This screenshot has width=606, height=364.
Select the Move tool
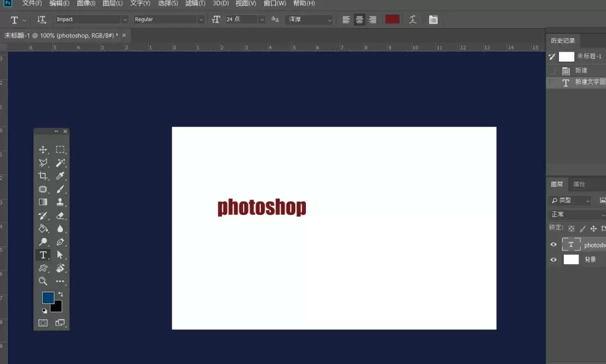(x=43, y=150)
